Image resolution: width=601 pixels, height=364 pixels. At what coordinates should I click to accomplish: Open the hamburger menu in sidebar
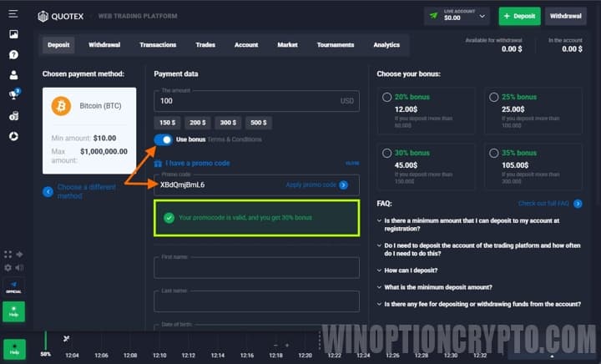coord(13,14)
